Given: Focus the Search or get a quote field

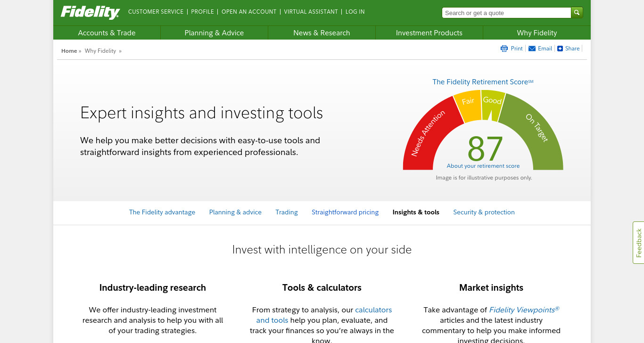Looking at the screenshot, I should click(506, 13).
